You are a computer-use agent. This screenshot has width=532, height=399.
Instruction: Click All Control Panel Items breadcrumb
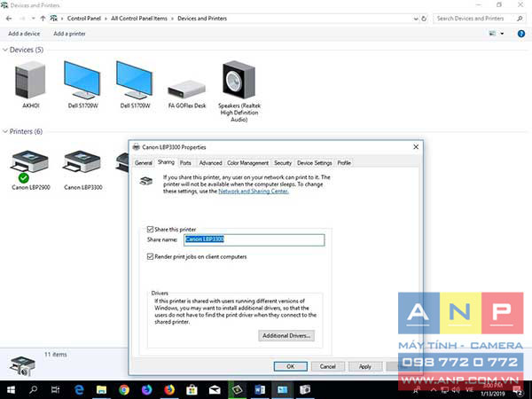[x=139, y=19]
